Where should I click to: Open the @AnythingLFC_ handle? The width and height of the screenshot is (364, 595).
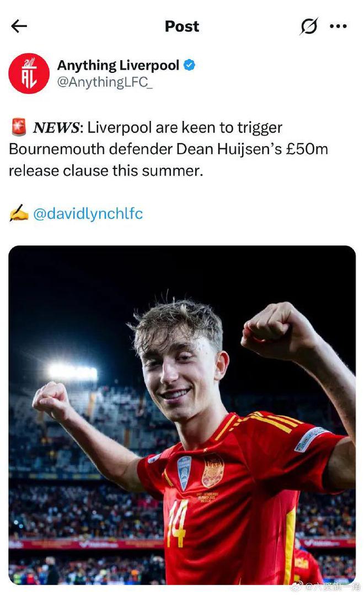pos(105,83)
